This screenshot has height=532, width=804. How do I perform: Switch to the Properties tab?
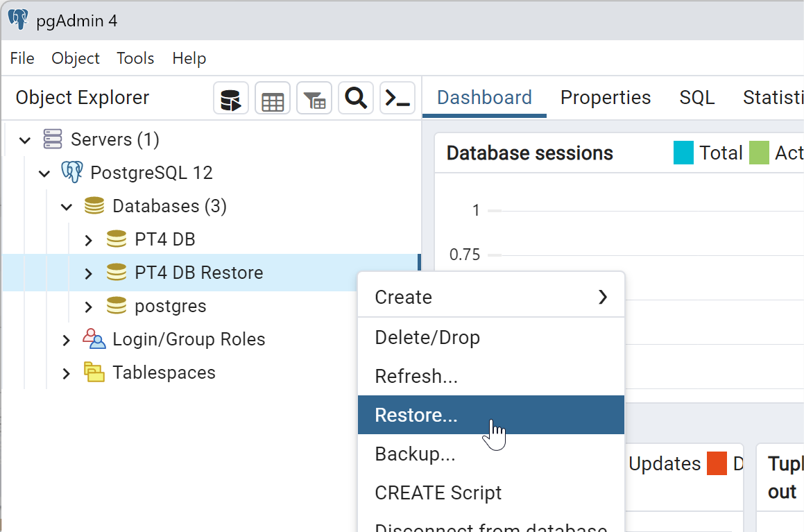point(606,97)
